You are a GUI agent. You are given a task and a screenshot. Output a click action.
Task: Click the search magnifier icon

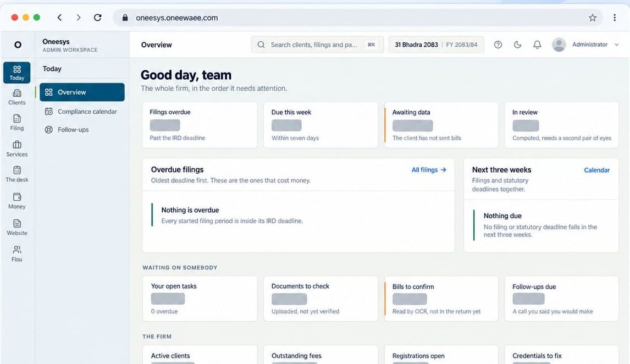[261, 45]
